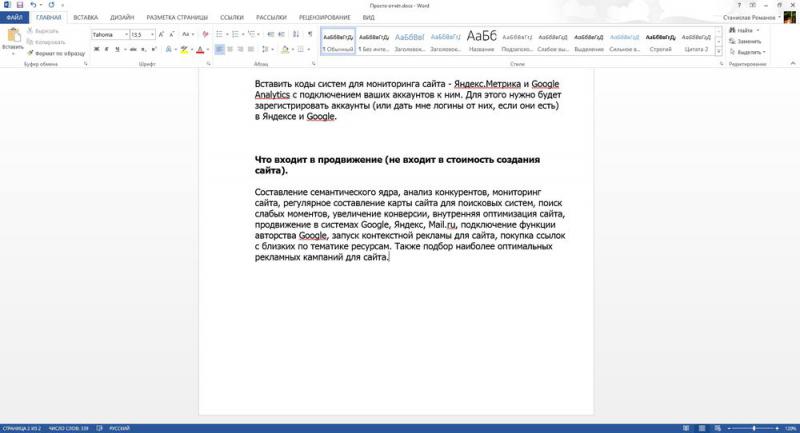Click the zoom slider in the status bar

pyautogui.click(x=752, y=427)
